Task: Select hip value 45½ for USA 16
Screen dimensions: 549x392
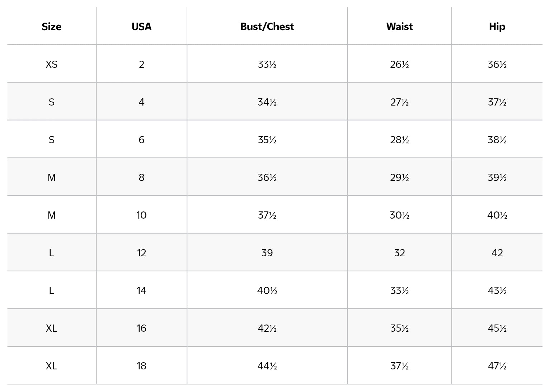Action: coord(497,328)
